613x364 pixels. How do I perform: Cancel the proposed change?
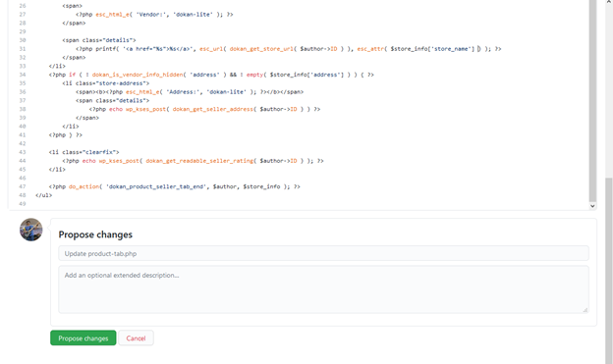[136, 338]
